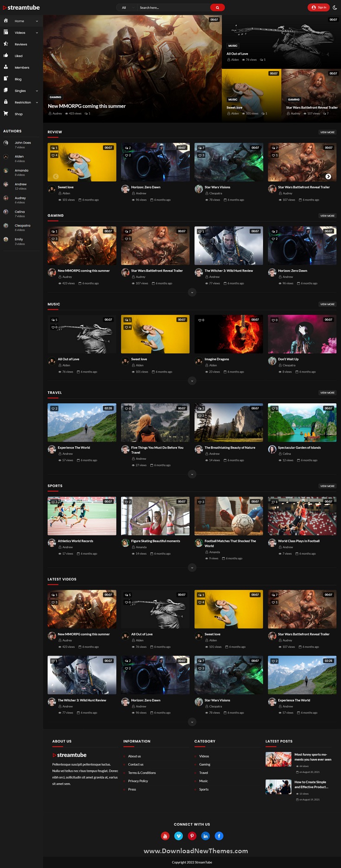Expand the Home submenu chevron
The image size is (341, 868).
click(x=37, y=21)
